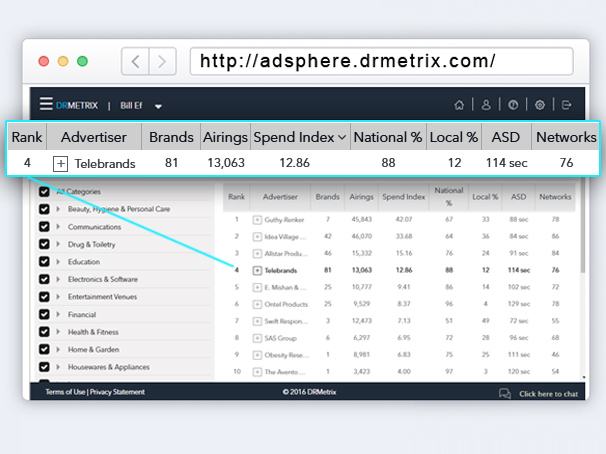
Task: Expand the Obesity Research plus icon
Action: pos(257,355)
